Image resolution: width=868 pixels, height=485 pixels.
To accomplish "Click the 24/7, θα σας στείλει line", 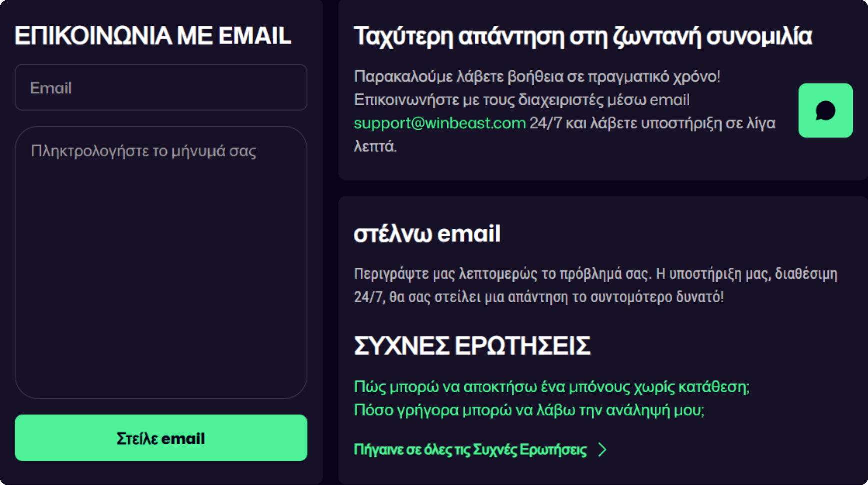I will [538, 297].
